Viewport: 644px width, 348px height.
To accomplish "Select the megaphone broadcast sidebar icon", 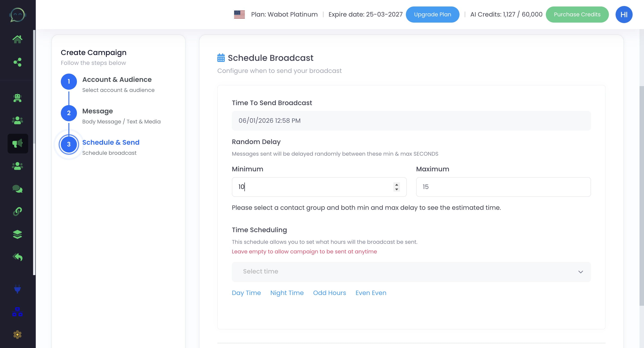I will coord(17,144).
